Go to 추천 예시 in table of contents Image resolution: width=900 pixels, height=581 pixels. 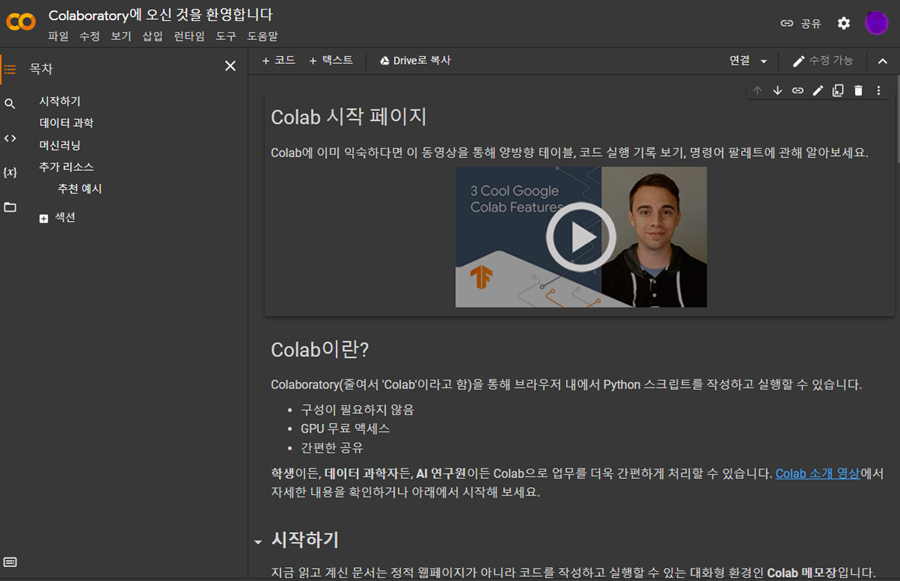(79, 189)
